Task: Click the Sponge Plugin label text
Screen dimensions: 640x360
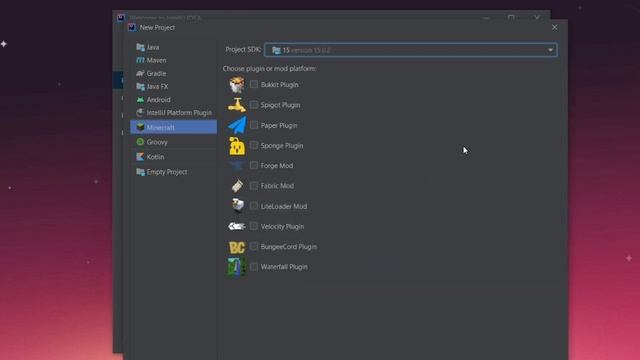Action: point(282,146)
